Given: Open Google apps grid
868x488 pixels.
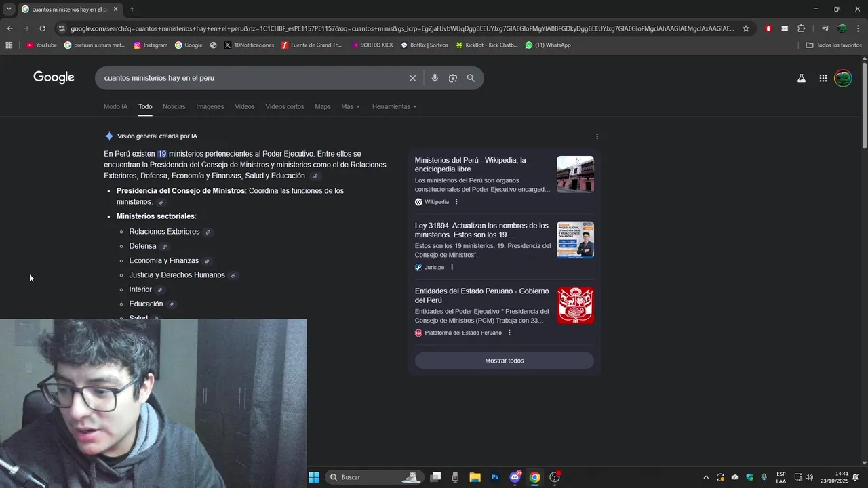Looking at the screenshot, I should coord(823,78).
